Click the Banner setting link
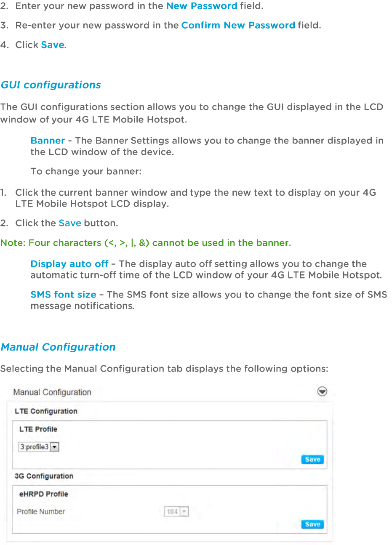Image resolution: width=392 pixels, height=545 pixels. (48, 141)
